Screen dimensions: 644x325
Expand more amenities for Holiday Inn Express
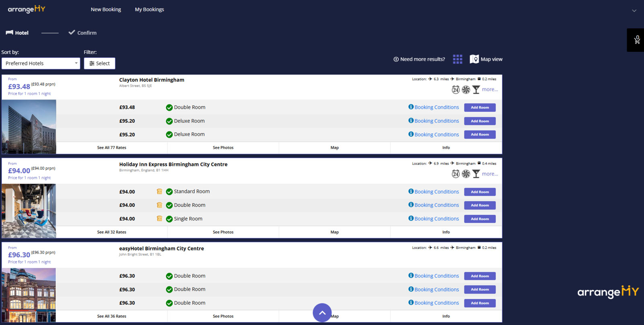click(490, 174)
